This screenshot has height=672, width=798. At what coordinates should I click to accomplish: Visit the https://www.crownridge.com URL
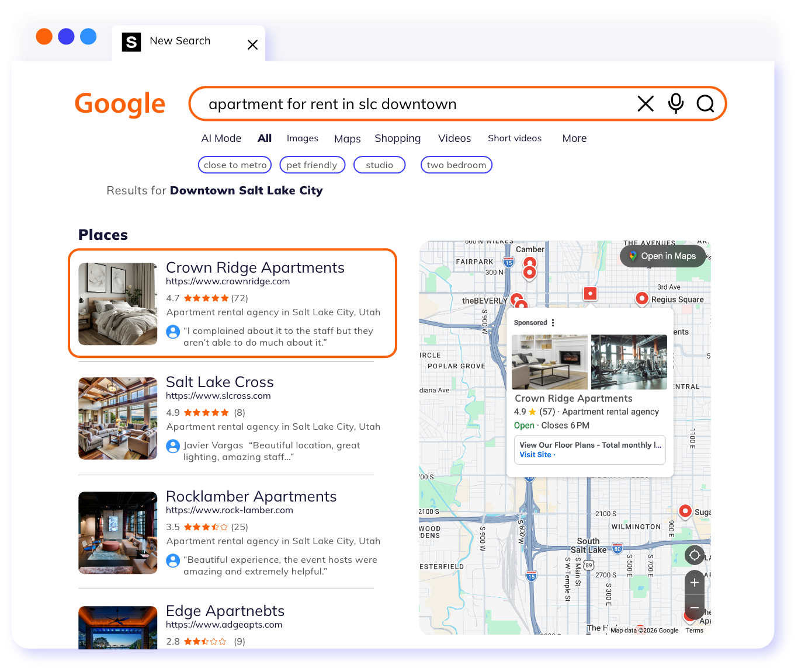pyautogui.click(x=228, y=281)
